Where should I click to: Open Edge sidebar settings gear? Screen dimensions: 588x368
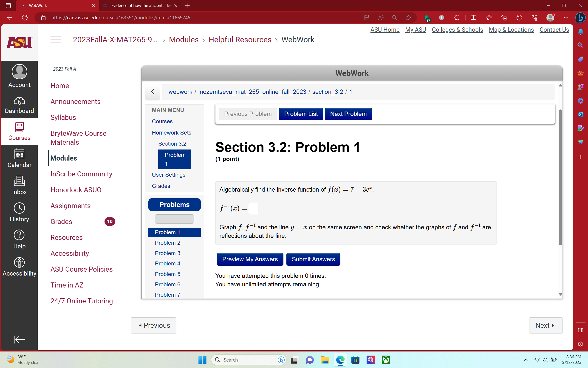[x=580, y=344]
